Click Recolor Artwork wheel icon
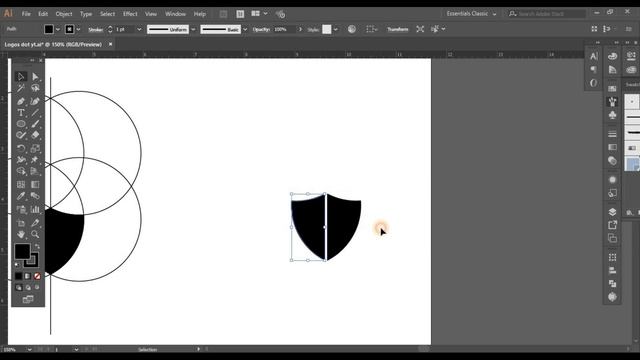Screen dimensions: 640x360 click(351, 29)
